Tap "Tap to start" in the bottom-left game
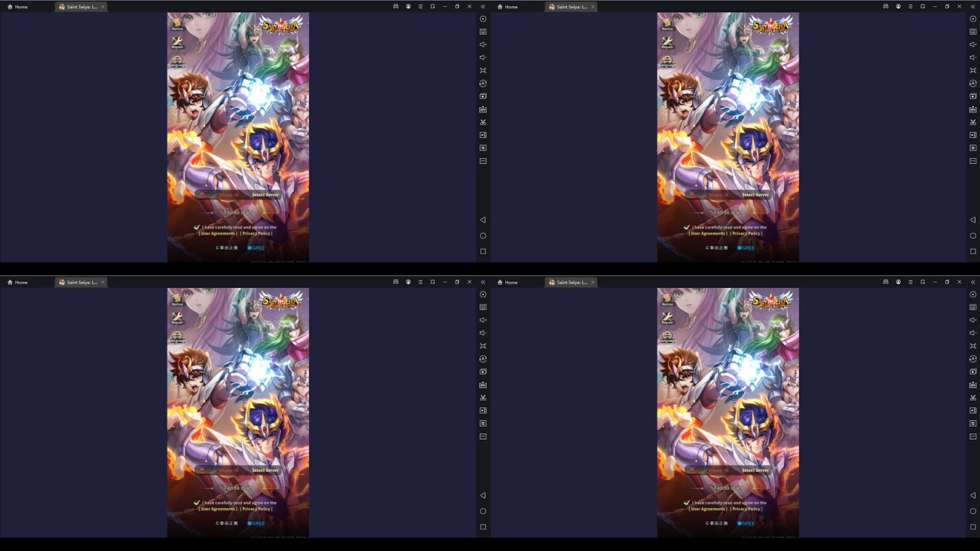 pyautogui.click(x=238, y=488)
